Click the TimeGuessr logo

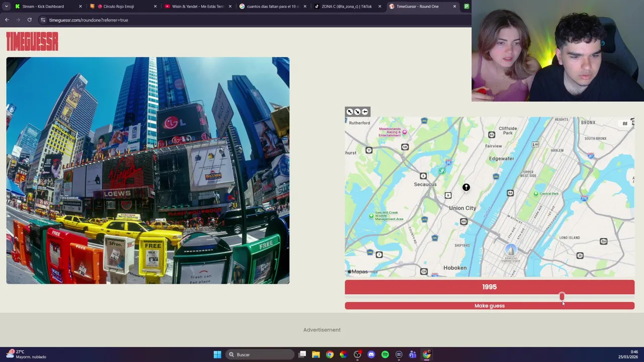point(32,41)
